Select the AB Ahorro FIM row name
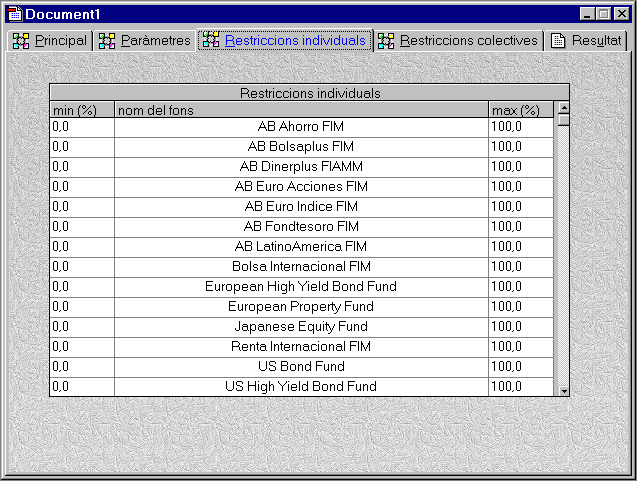Screen dimensions: 637x481 pyautogui.click(x=301, y=127)
